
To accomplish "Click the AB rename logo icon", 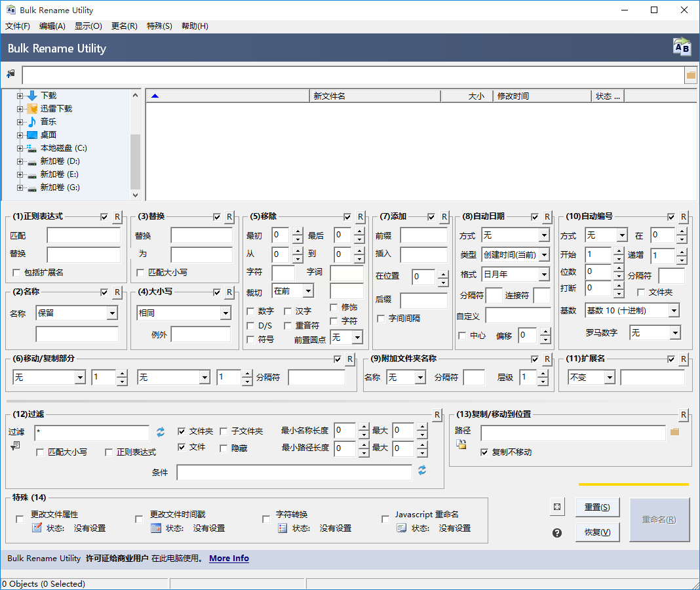I will 682,47.
